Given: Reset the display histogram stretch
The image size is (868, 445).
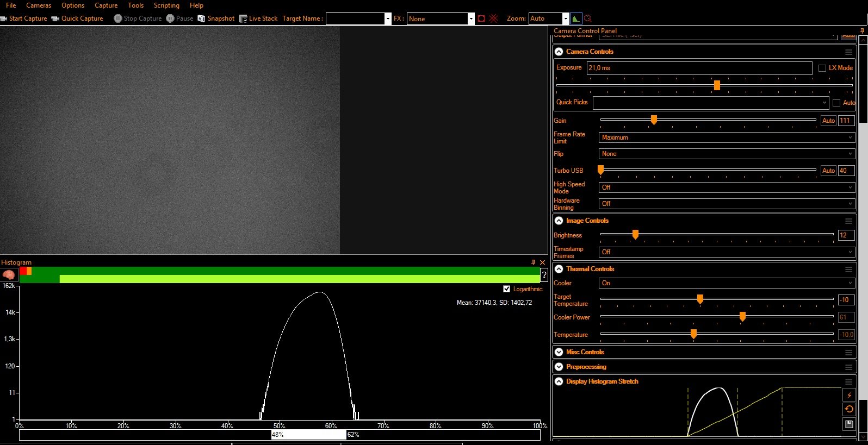Looking at the screenshot, I should [x=849, y=409].
